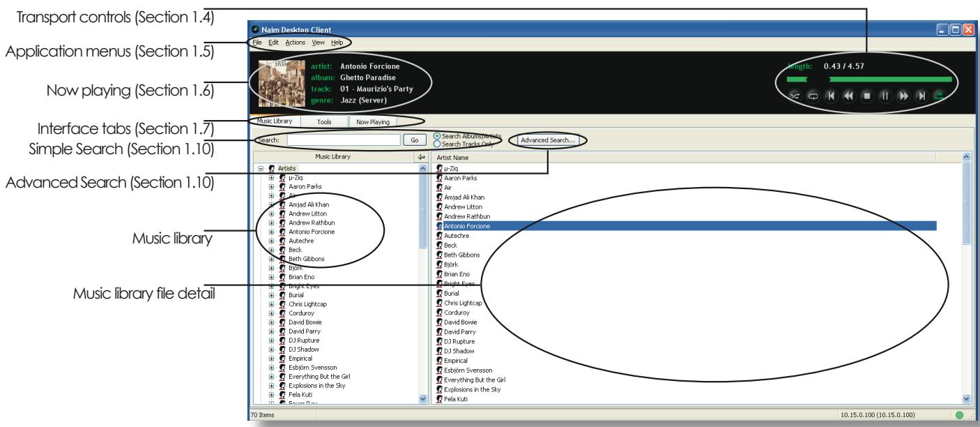Click the icon beside DJ Shadow in the Artist Name list

[439, 351]
